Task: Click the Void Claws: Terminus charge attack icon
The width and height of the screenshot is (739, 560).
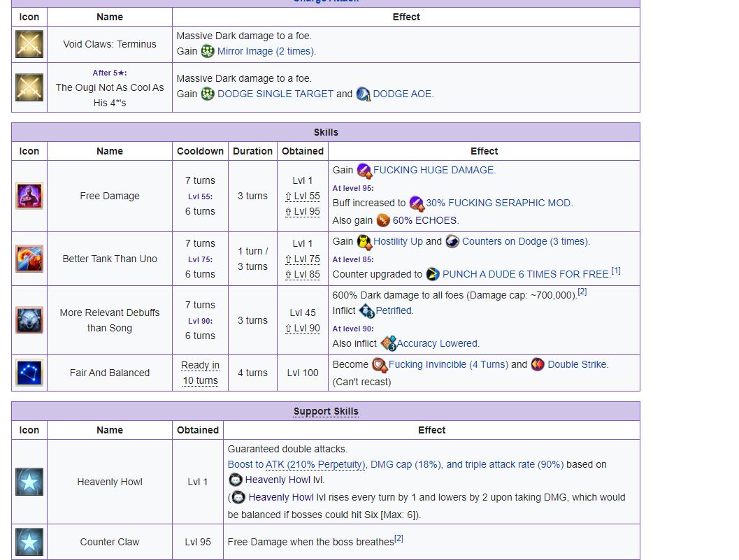Action: point(29,45)
